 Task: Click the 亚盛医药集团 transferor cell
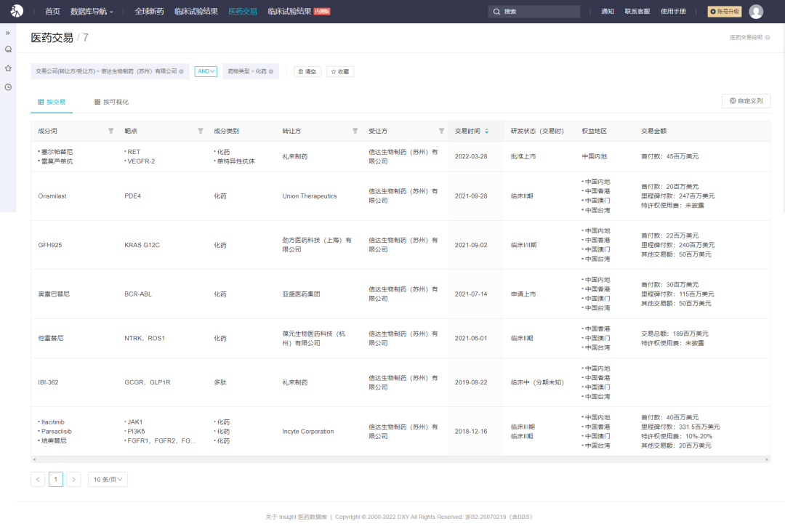(302, 294)
